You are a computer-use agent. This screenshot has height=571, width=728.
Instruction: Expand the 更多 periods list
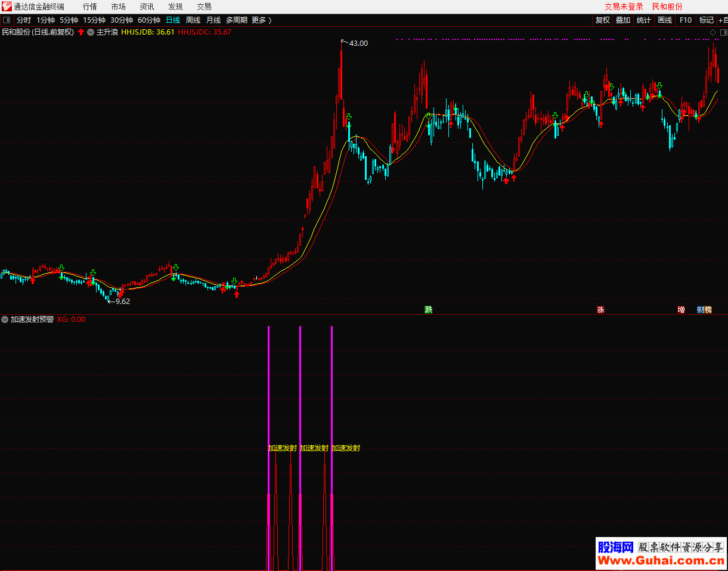261,20
